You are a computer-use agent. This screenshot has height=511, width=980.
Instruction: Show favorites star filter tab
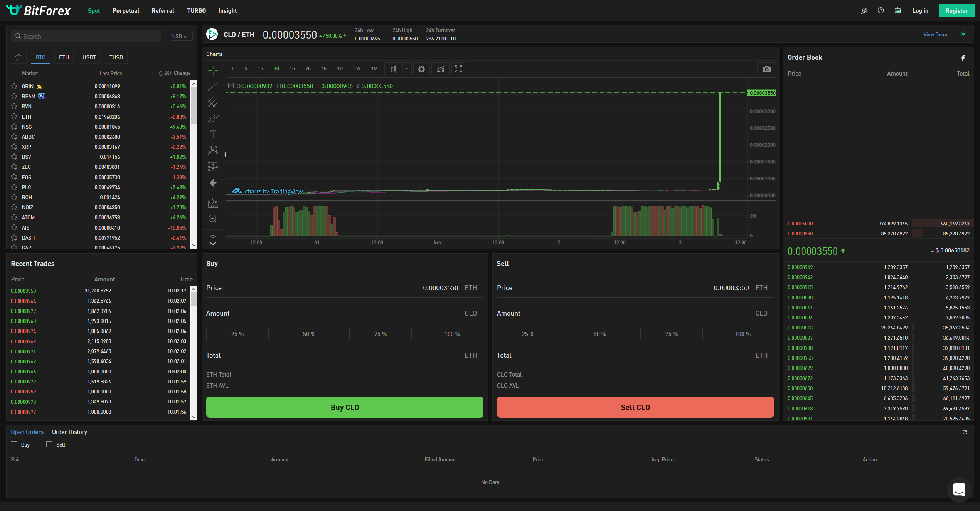coord(19,57)
